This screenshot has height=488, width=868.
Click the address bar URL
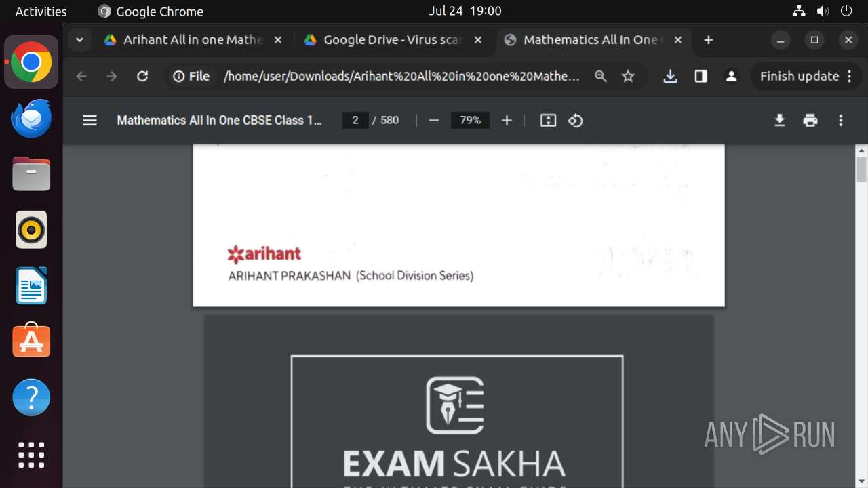pyautogui.click(x=401, y=77)
